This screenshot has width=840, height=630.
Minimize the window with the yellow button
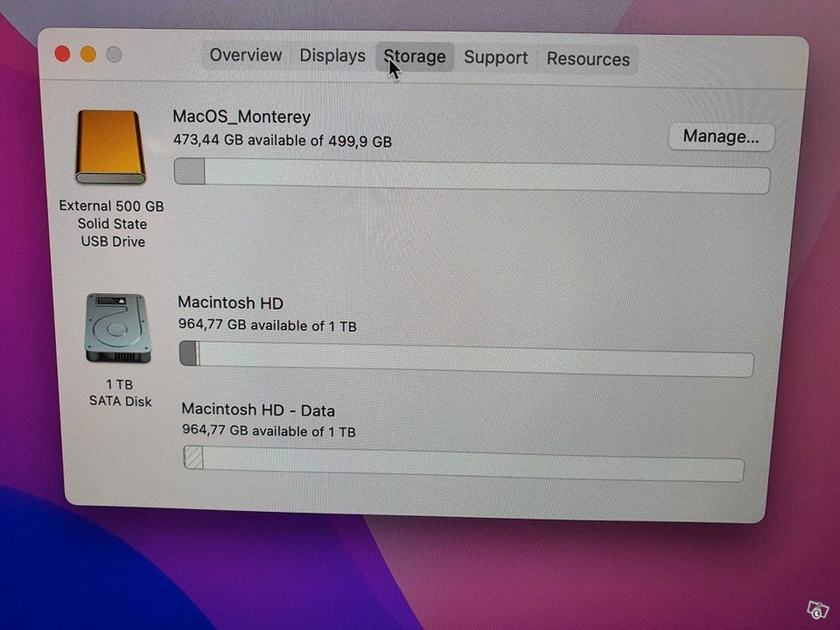point(87,54)
